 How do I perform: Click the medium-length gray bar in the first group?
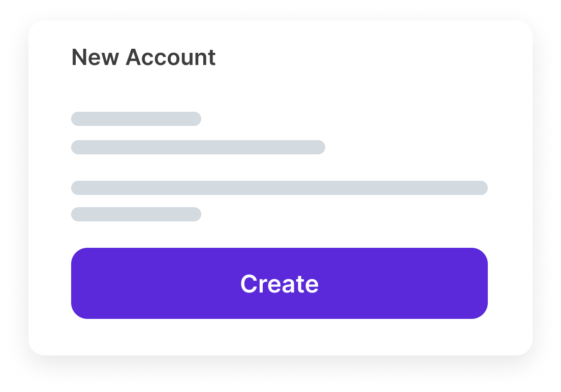(x=198, y=147)
